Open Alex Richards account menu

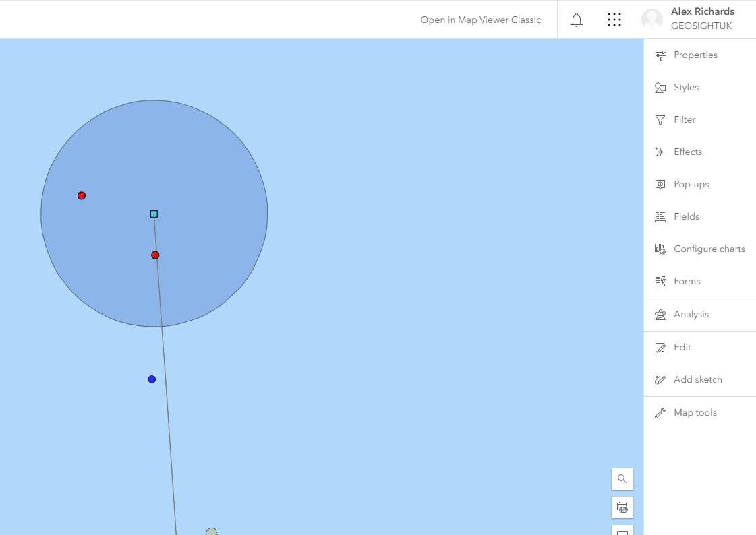[688, 18]
